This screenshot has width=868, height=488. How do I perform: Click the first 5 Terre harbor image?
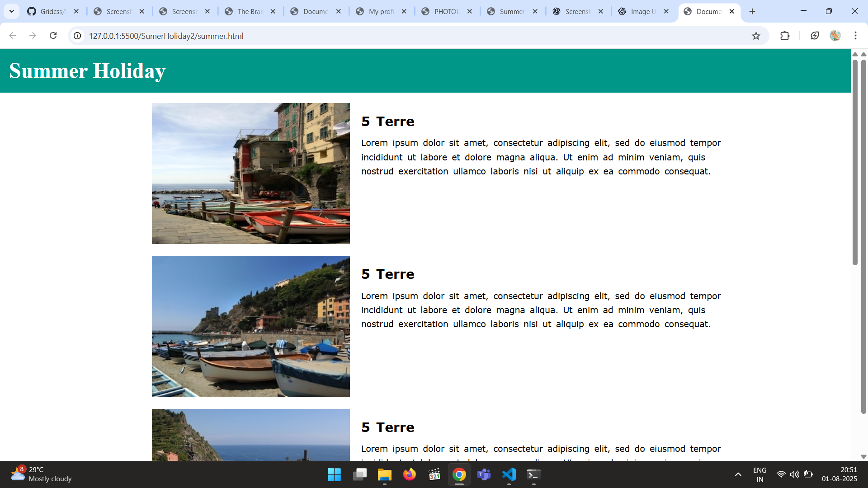tap(251, 174)
